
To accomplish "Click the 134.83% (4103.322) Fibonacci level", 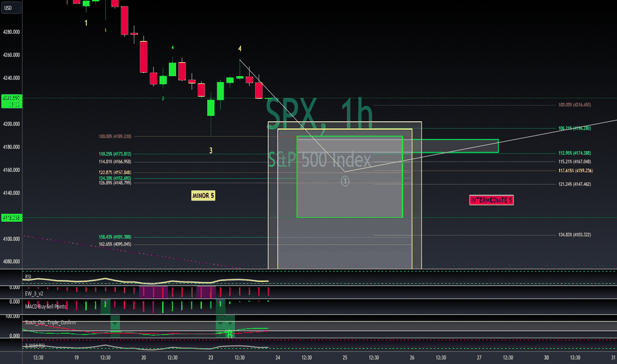I will point(575,235).
